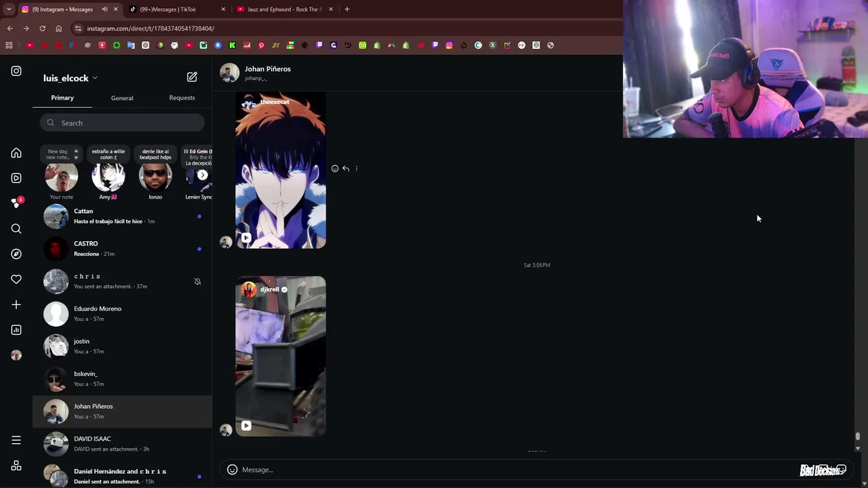Open Notifications heart icon
The width and height of the screenshot is (868, 488).
[x=16, y=279]
